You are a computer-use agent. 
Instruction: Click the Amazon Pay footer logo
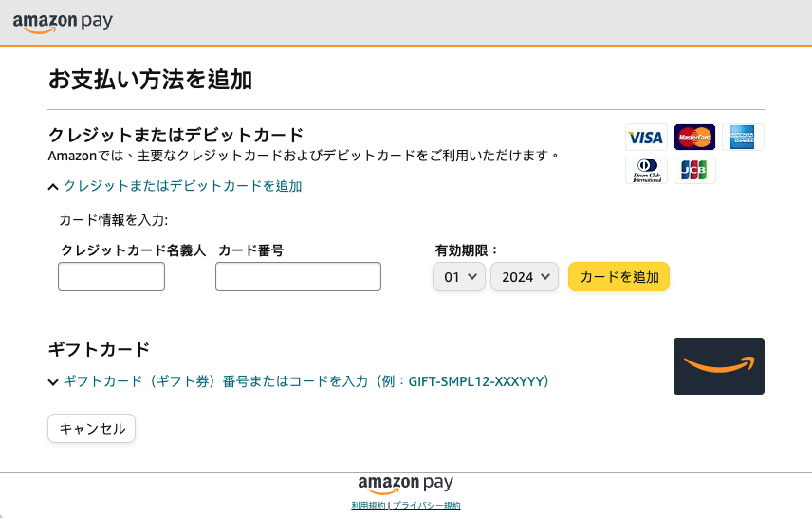pos(405,483)
